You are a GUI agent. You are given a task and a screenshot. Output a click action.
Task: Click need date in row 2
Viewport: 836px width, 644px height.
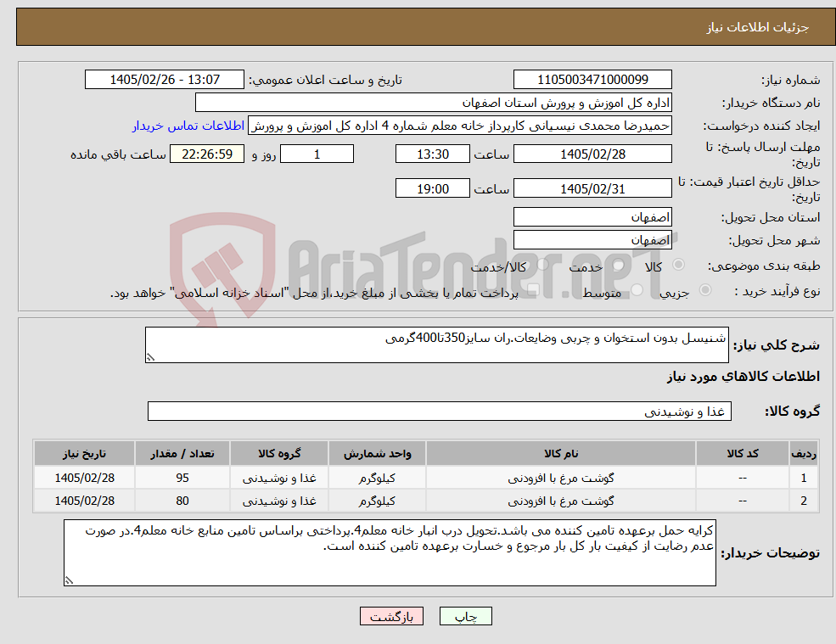[84, 501]
